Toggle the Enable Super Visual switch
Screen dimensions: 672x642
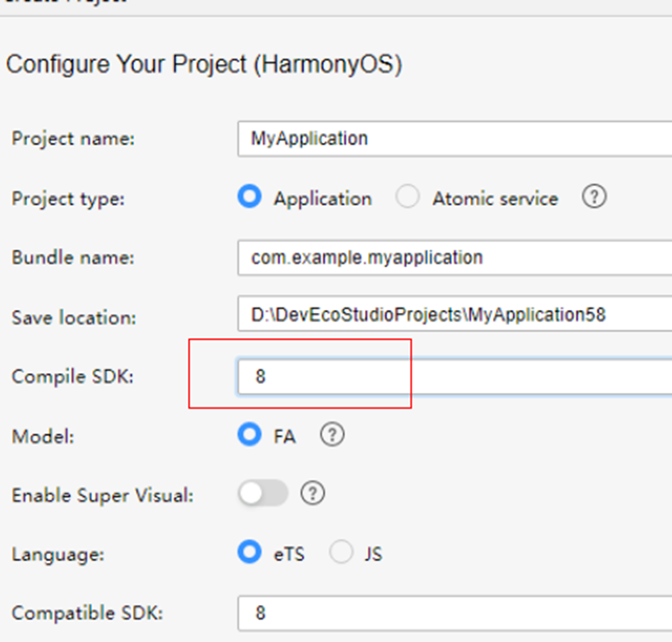(264, 494)
